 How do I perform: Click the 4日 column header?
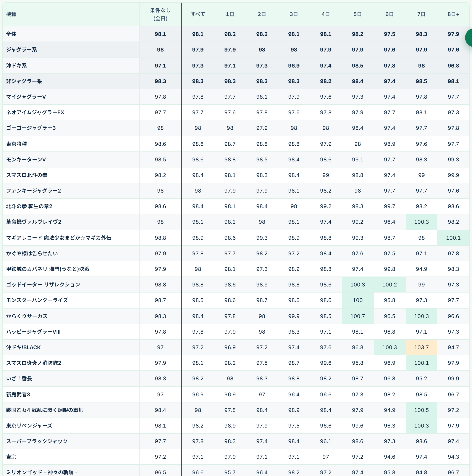coord(325,14)
